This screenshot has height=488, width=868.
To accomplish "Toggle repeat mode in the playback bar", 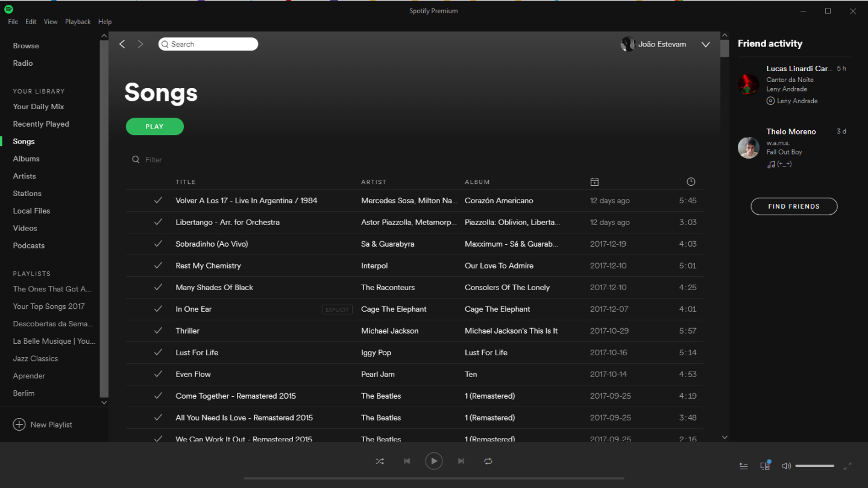I will [488, 461].
